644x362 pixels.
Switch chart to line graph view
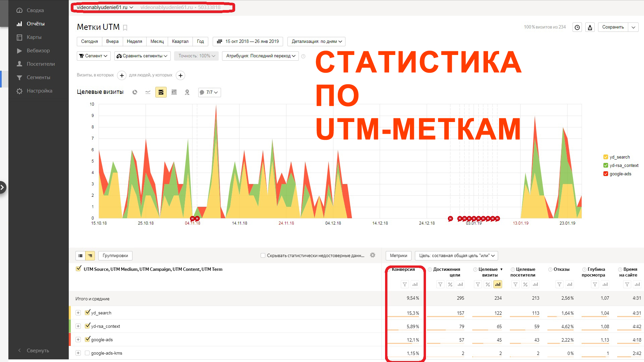[x=148, y=92]
